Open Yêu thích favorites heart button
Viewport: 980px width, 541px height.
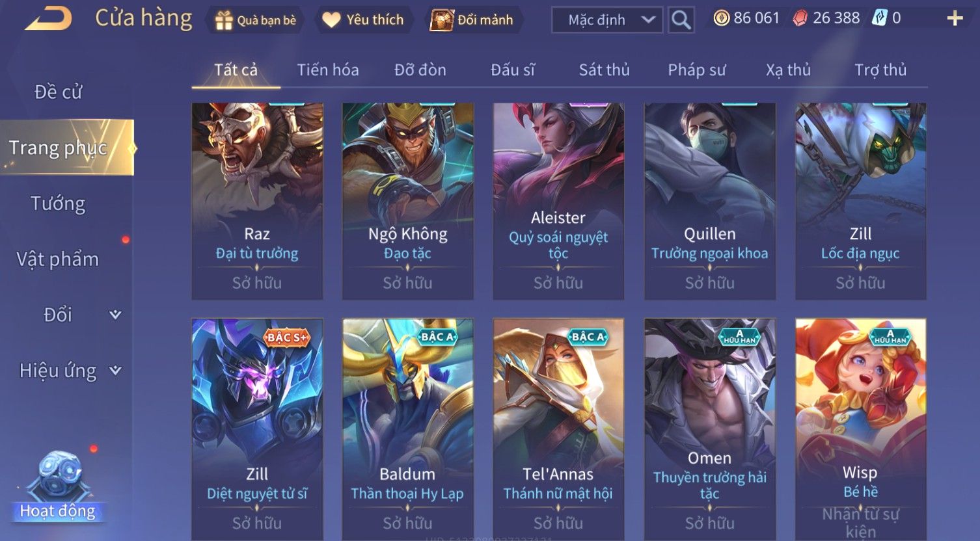point(331,20)
